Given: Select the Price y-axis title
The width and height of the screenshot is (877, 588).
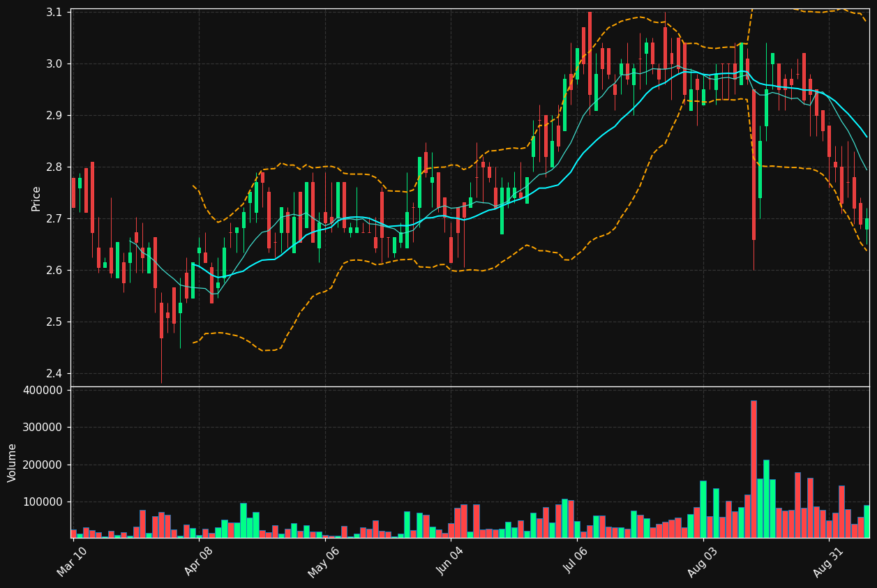Looking at the screenshot, I should coord(36,198).
